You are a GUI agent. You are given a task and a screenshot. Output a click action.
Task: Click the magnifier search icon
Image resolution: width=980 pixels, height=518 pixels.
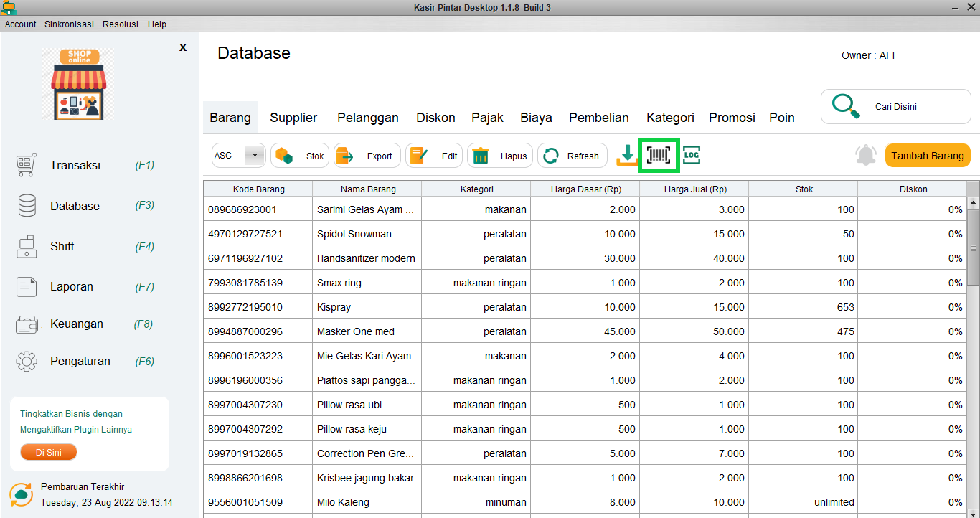click(x=846, y=106)
